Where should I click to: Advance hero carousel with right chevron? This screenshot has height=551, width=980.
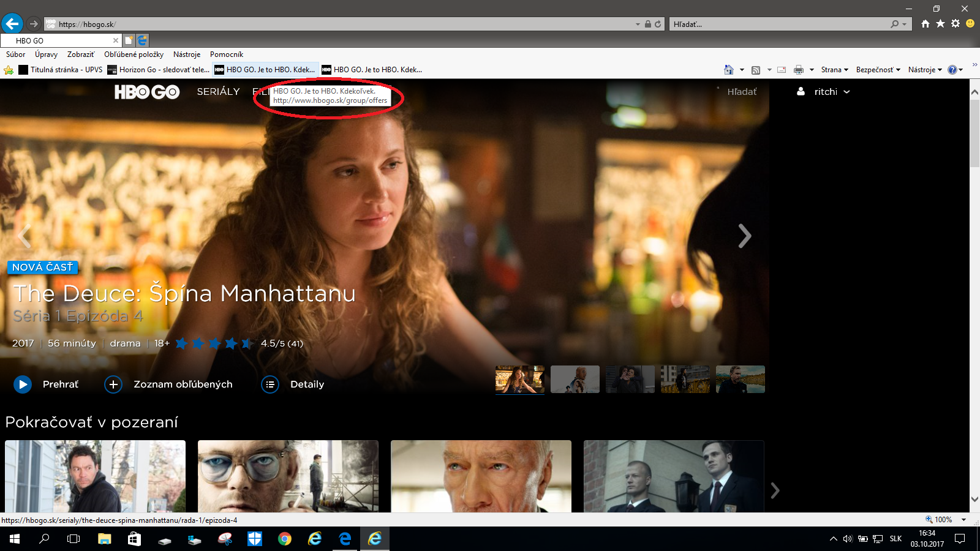coord(744,236)
